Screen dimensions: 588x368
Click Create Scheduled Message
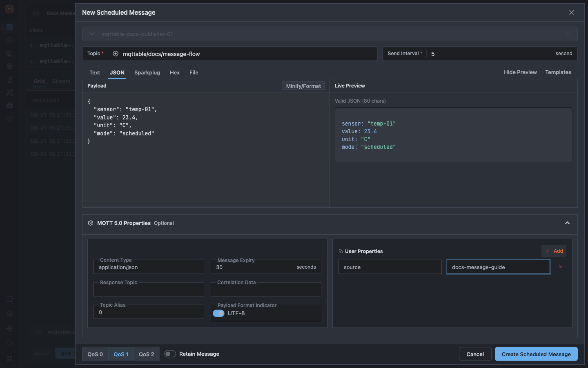coord(536,354)
